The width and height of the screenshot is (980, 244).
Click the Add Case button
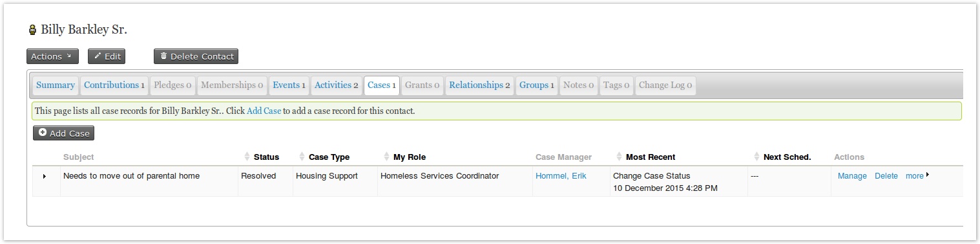pos(63,133)
